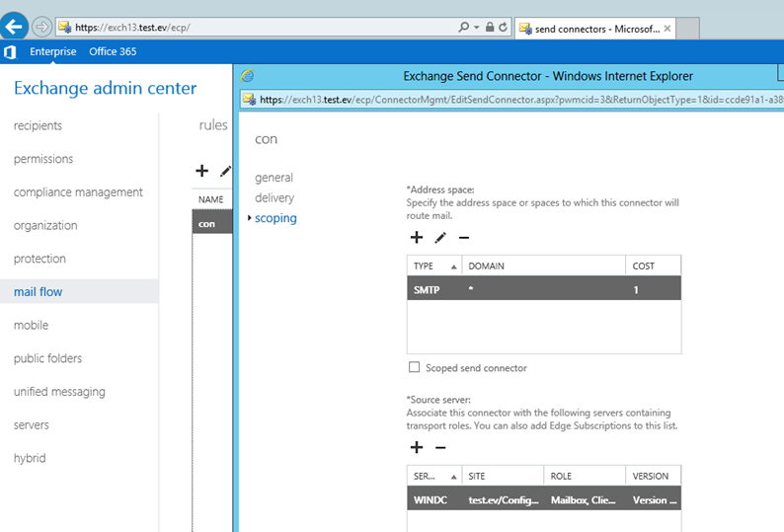Click the 'test.ev/Config...' site cell
The image size is (784, 532).
503,499
